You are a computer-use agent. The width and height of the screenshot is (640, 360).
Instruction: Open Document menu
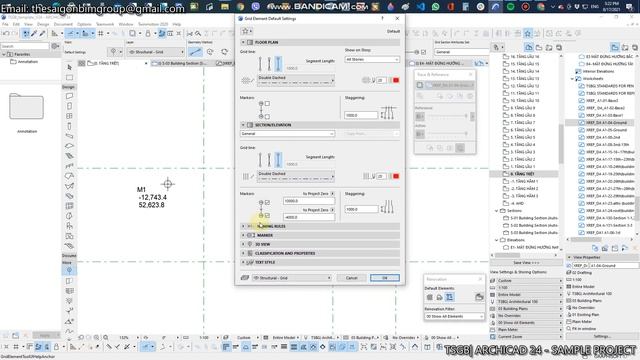(x=63, y=24)
